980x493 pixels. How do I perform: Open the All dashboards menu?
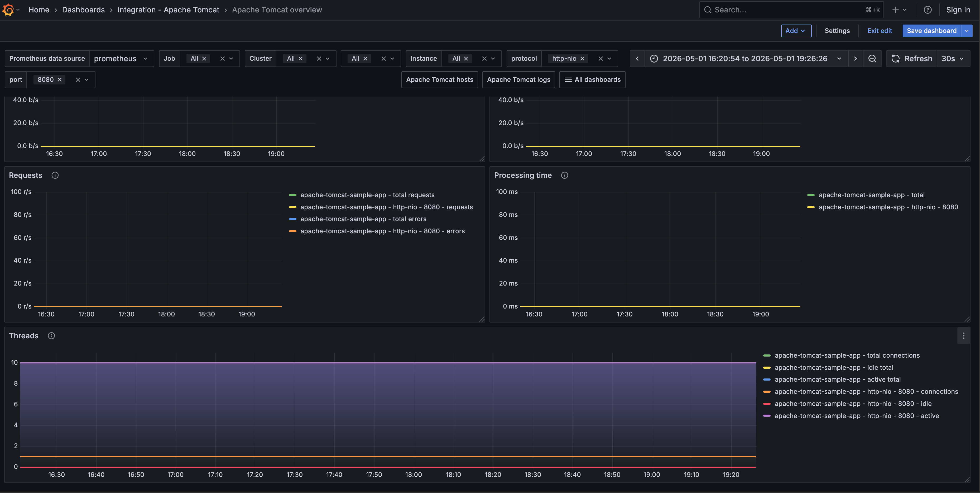point(592,79)
